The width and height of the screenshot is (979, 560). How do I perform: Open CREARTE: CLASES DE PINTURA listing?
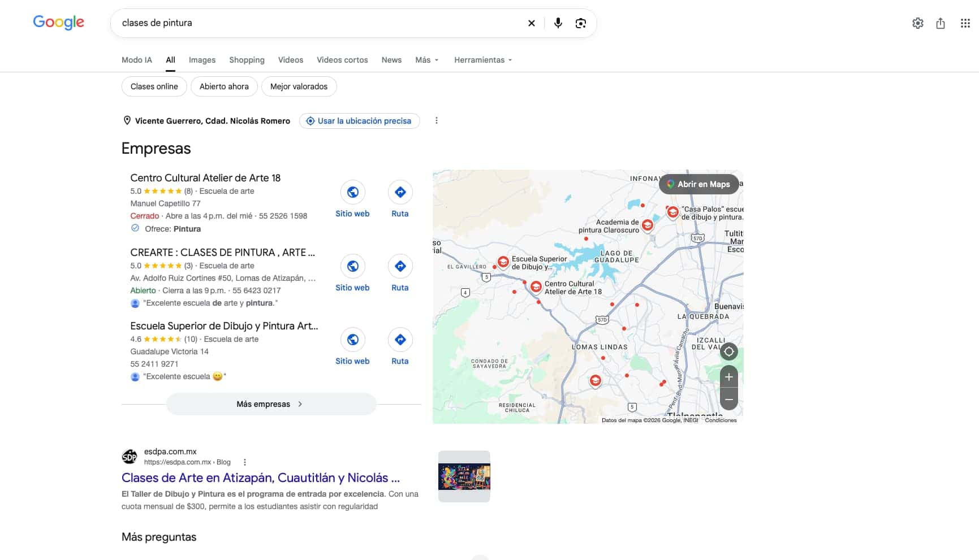[x=222, y=253]
